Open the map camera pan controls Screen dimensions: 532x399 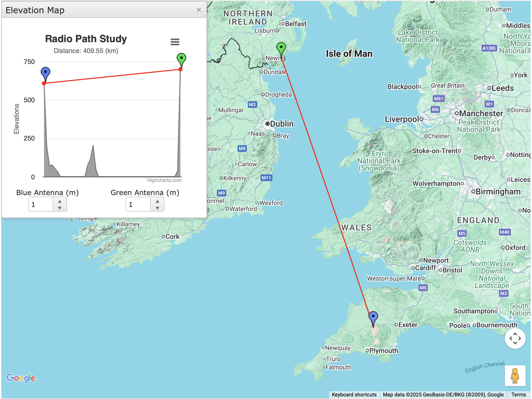pyautogui.click(x=515, y=338)
